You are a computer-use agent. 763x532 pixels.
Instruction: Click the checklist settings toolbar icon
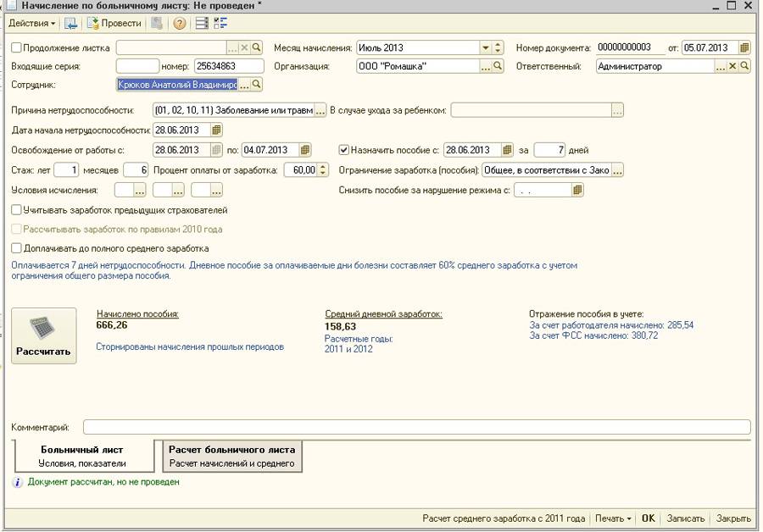click(x=220, y=24)
